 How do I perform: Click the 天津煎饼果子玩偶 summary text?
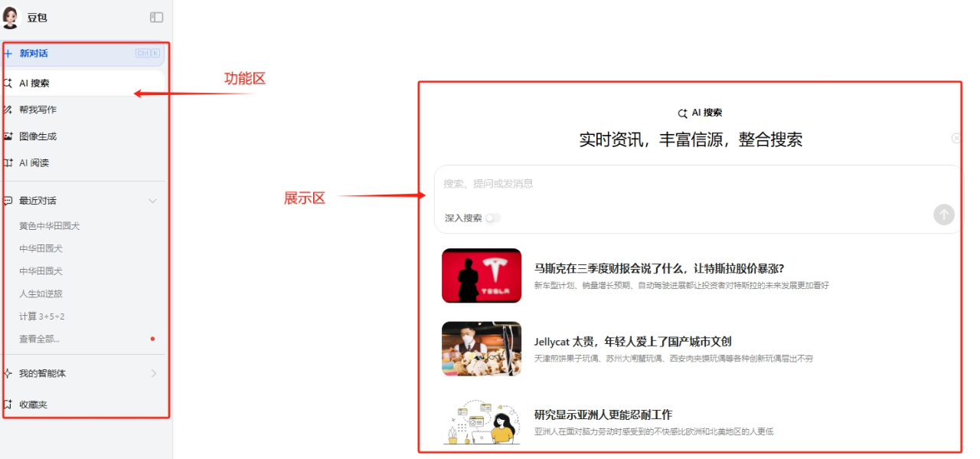674,359
